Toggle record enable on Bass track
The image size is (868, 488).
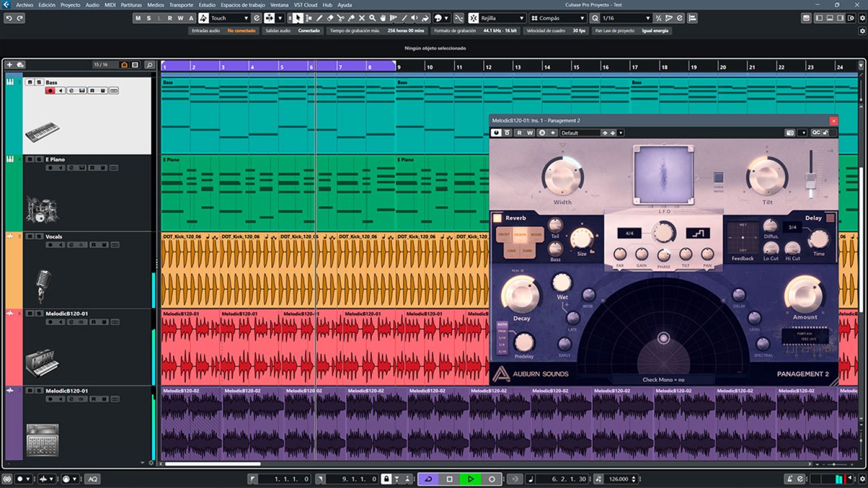(50, 90)
